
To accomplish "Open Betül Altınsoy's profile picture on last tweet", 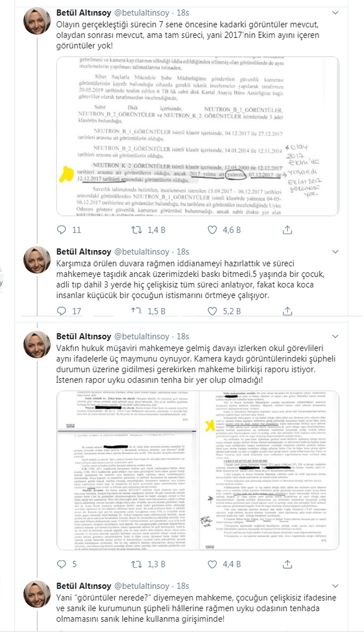I will click(37, 594).
